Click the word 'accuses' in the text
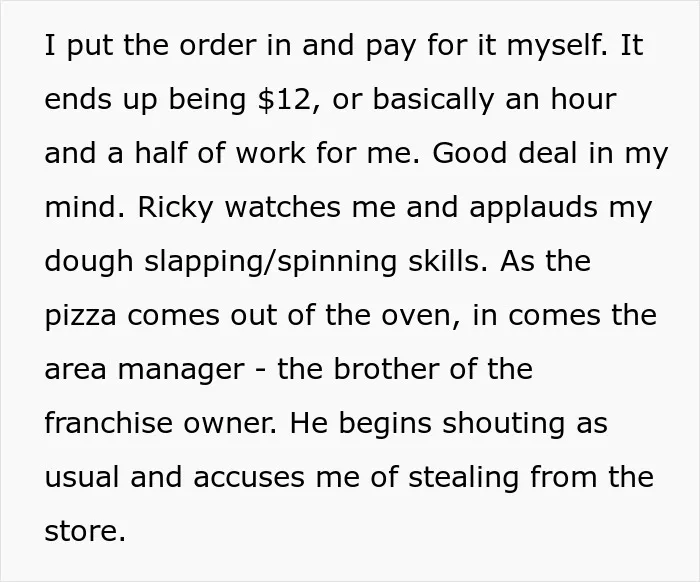This screenshot has width=700, height=582. pos(248,477)
